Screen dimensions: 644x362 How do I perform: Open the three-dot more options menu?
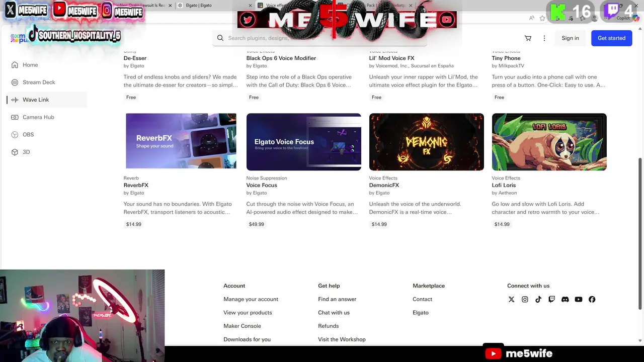click(x=544, y=38)
